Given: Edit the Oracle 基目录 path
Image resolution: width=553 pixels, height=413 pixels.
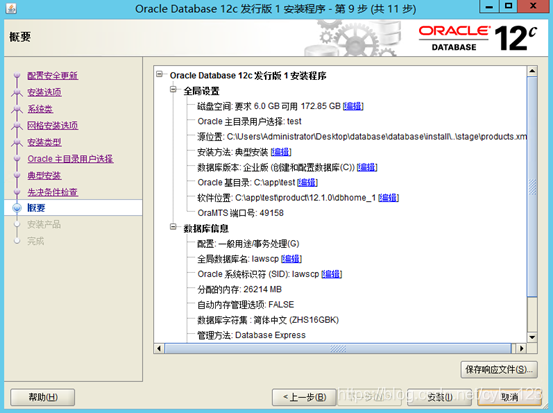Looking at the screenshot, I should [308, 182].
